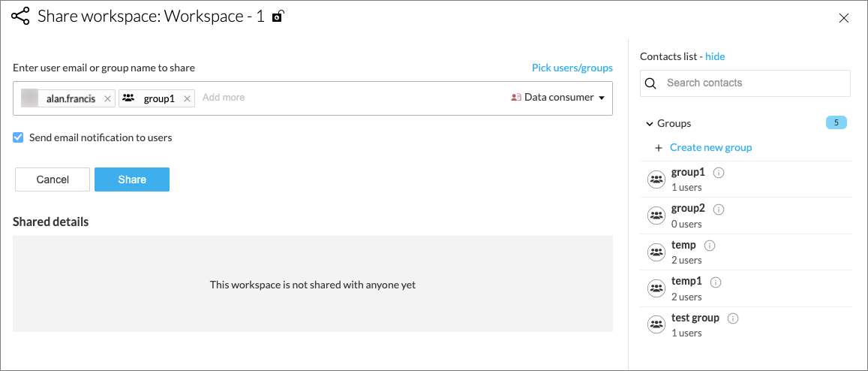Collapse the Groups section

pyautogui.click(x=650, y=123)
